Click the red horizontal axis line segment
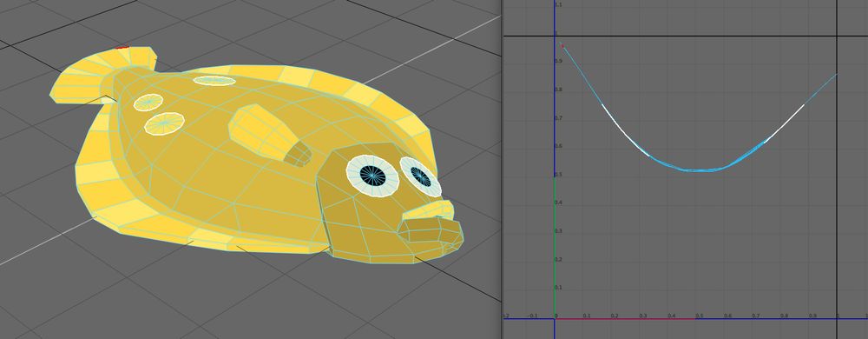Viewport: 868px width, 339px height. click(626, 318)
